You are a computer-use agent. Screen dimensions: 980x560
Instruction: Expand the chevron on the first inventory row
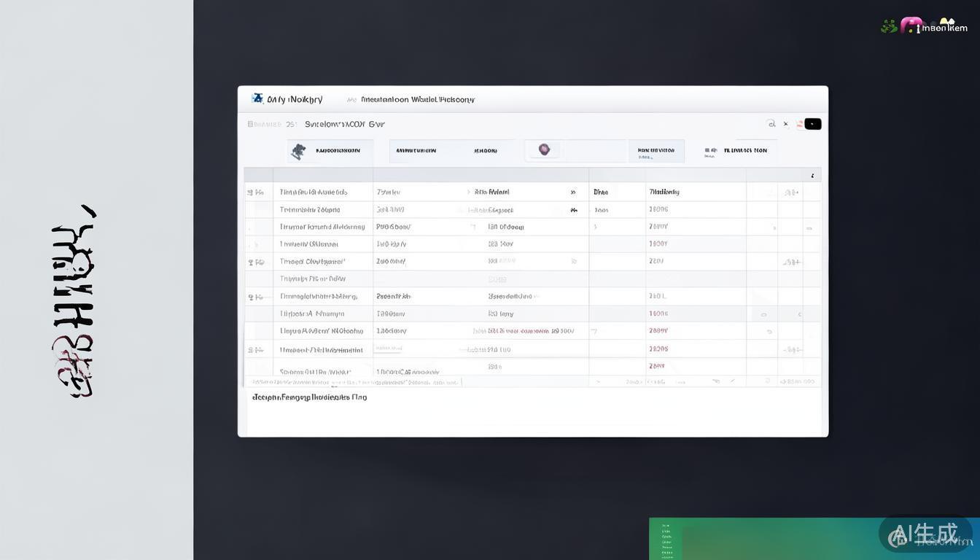click(x=470, y=192)
